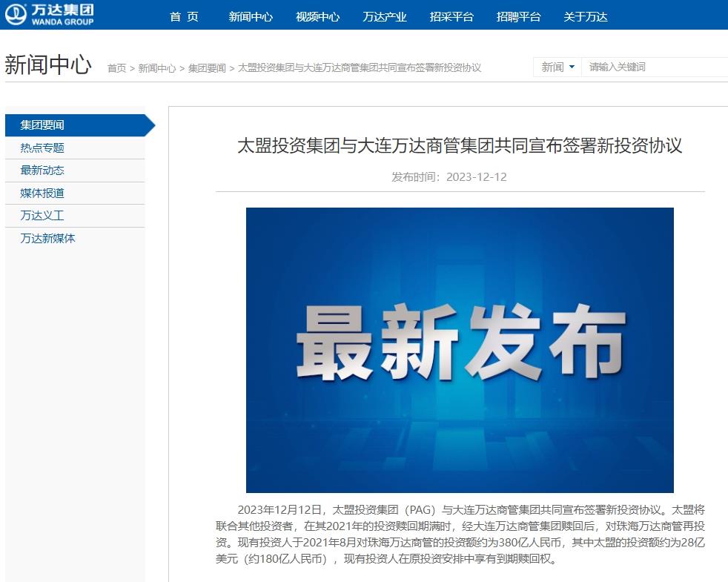Viewport: 728px width, 582px height.
Task: Click the publish date 发布时间：2023-12-12
Action: point(449,177)
